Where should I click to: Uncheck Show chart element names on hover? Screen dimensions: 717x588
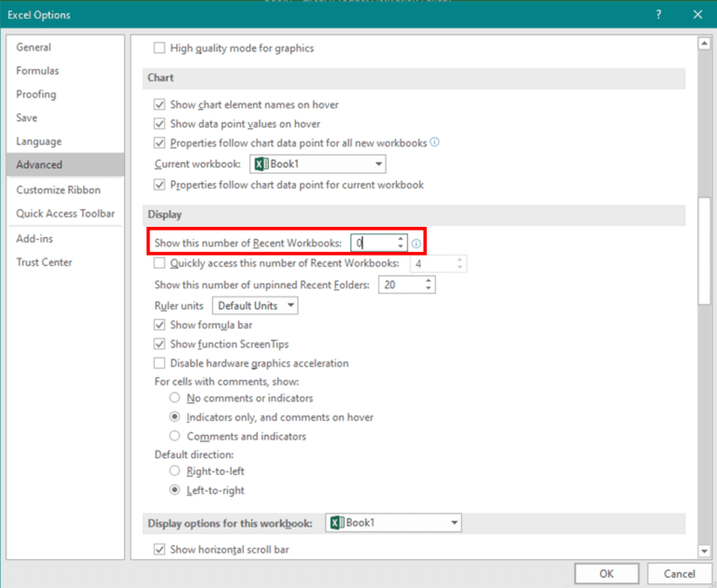point(159,105)
